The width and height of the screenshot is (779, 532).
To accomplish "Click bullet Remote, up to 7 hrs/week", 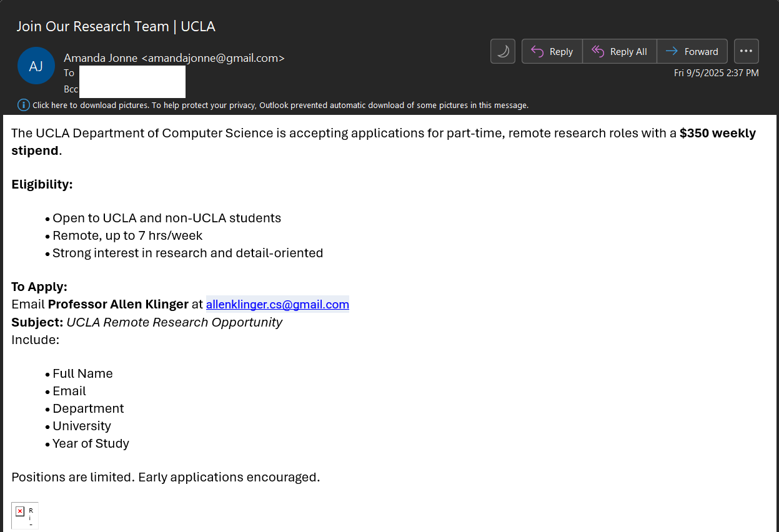I will click(x=127, y=235).
